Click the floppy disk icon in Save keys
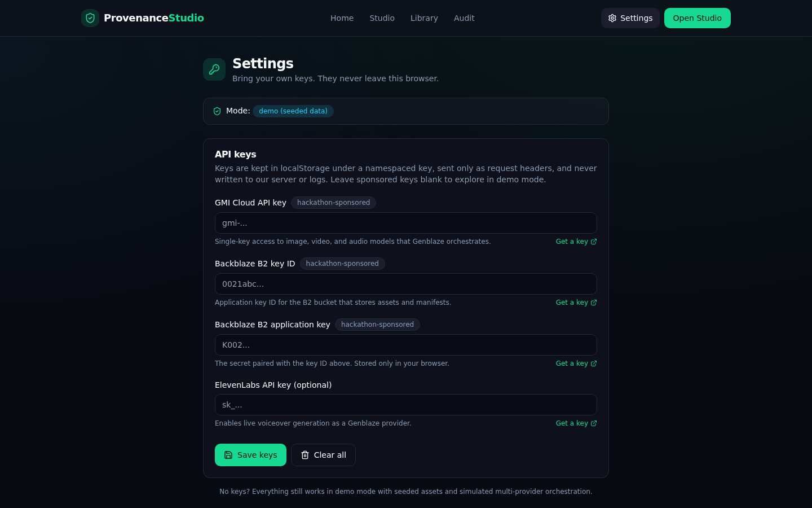The image size is (812, 508). coord(228,455)
